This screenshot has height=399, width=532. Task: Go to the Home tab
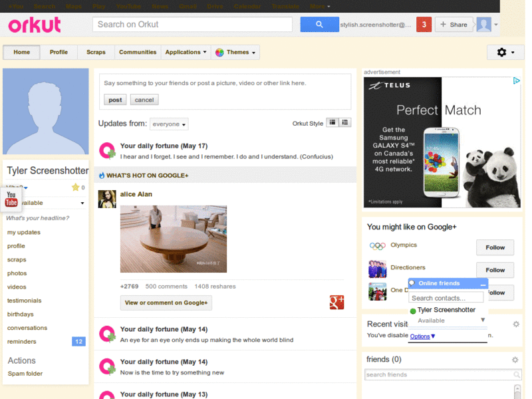click(22, 53)
